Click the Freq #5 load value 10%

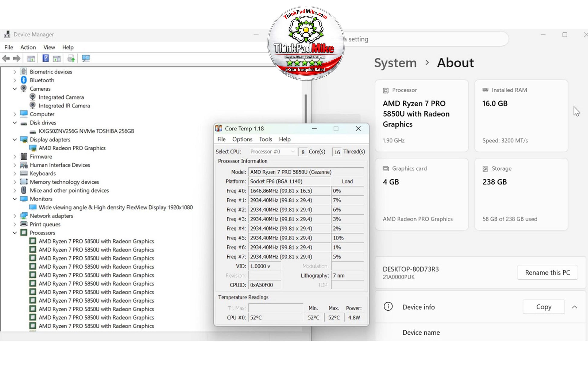coord(347,238)
